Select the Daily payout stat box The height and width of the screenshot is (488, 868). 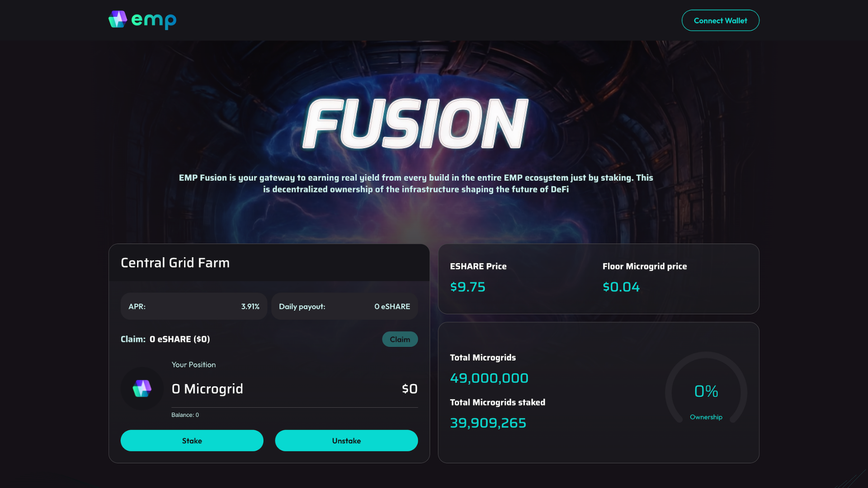point(344,306)
